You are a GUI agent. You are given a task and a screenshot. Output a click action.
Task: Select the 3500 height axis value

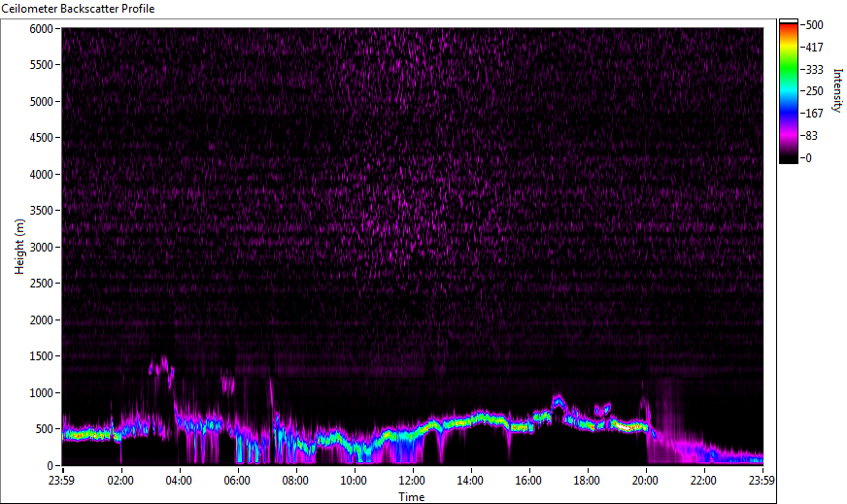[41, 211]
